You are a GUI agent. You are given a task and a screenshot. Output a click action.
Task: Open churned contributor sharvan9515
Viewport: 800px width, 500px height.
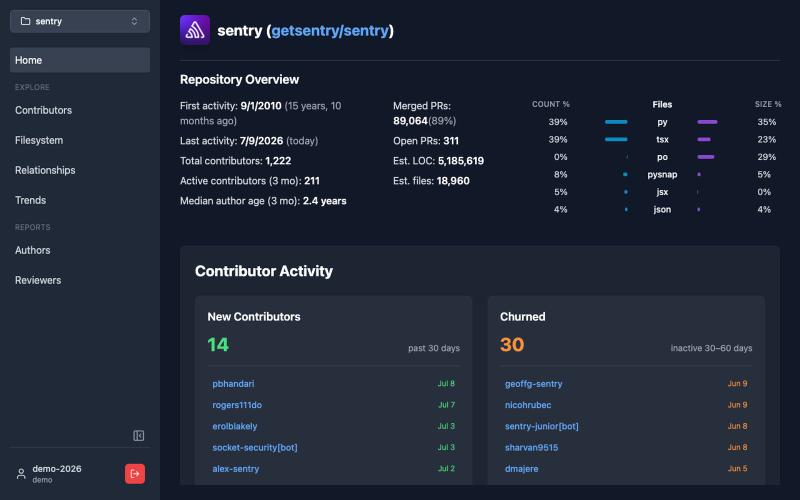[x=531, y=447]
